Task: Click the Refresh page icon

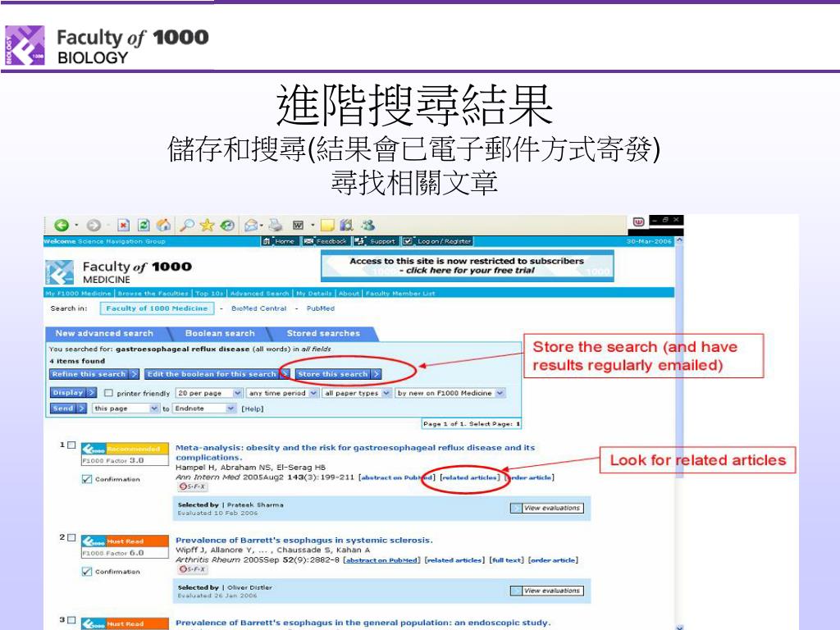Action: 144,226
